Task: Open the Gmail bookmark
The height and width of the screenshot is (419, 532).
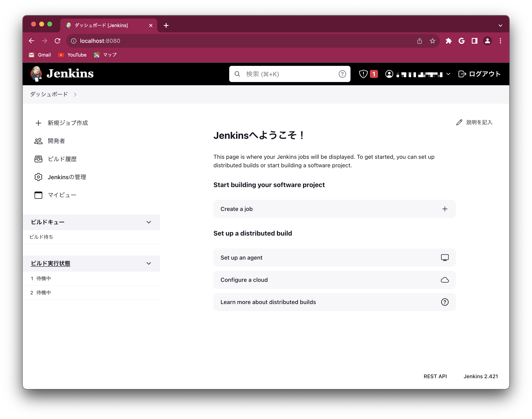Action: [x=40, y=55]
